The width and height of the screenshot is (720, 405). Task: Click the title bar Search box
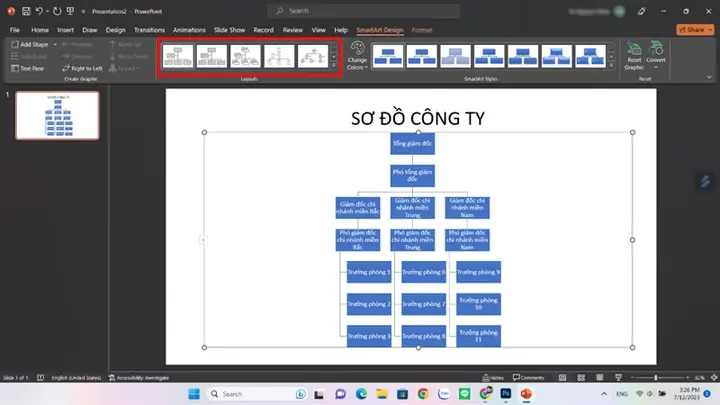point(364,11)
